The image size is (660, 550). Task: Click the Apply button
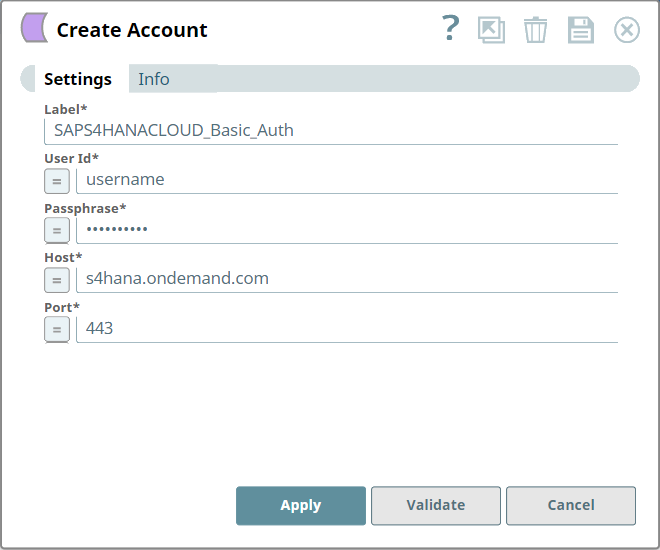click(301, 506)
